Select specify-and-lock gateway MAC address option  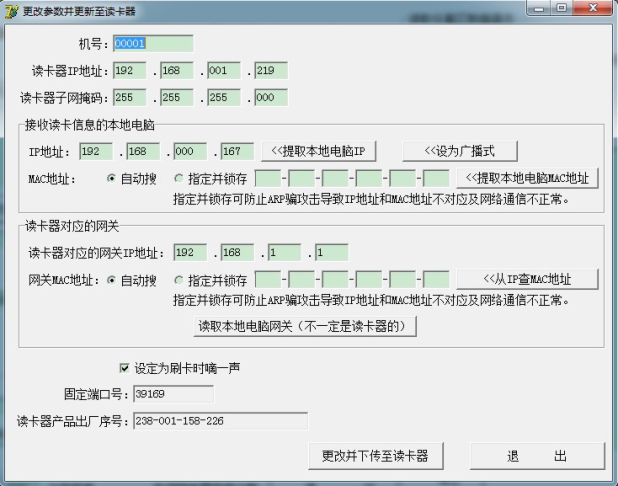tap(179, 280)
